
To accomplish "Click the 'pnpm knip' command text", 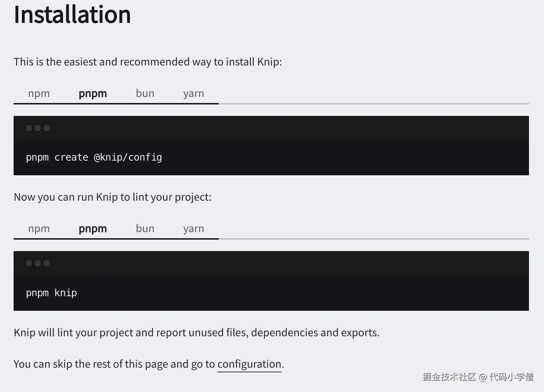I will 51,293.
